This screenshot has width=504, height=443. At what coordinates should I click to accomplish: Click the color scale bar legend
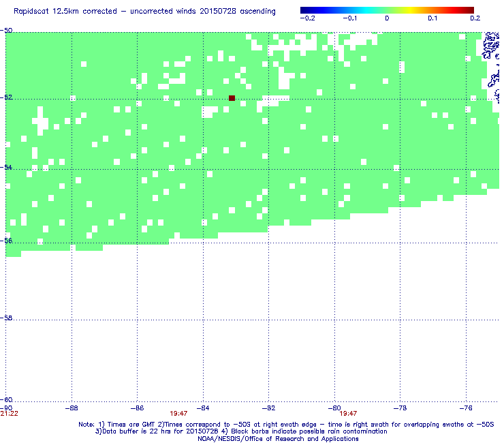[387, 10]
